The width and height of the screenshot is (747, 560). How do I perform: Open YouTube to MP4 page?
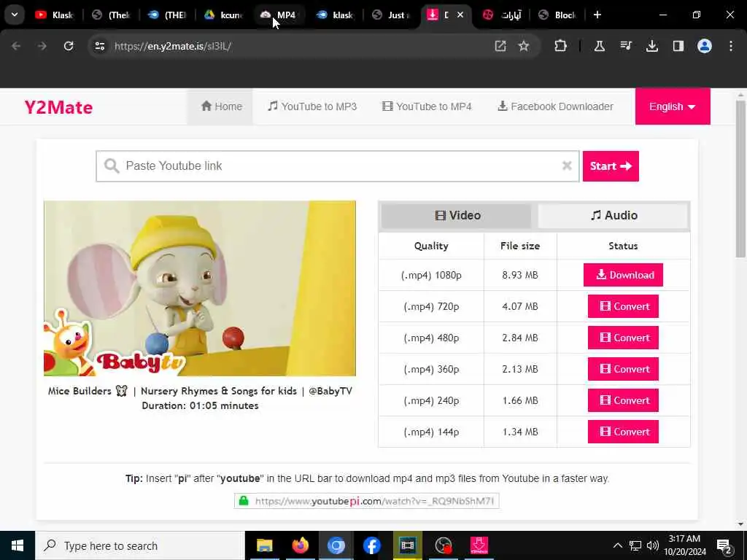click(427, 106)
